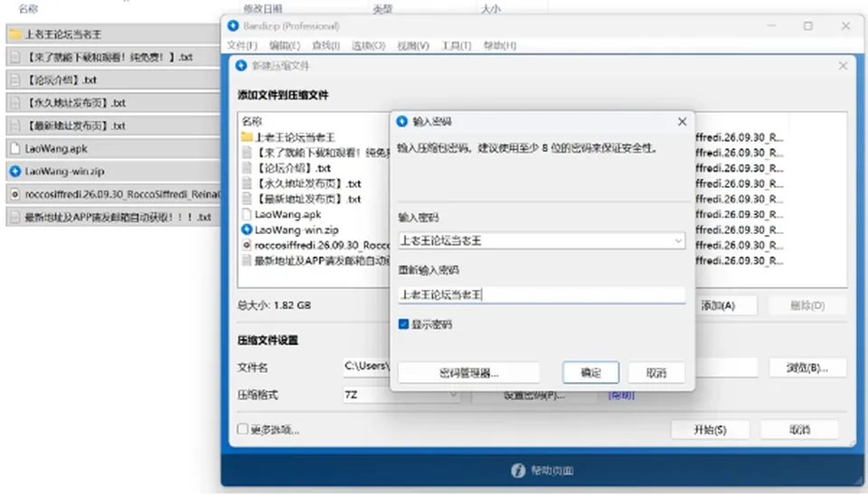868x495 pixels.
Task: Click the 重新输入密码 text field
Action: (542, 294)
